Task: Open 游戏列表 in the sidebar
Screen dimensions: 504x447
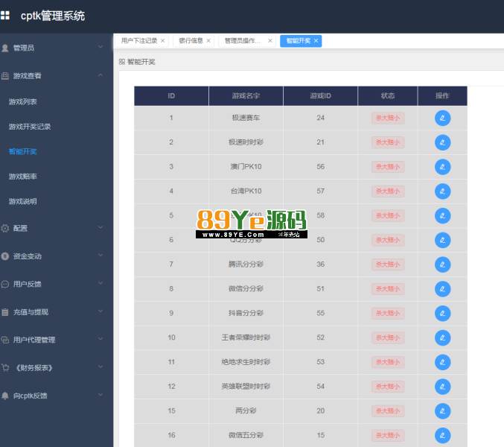Action: click(23, 102)
